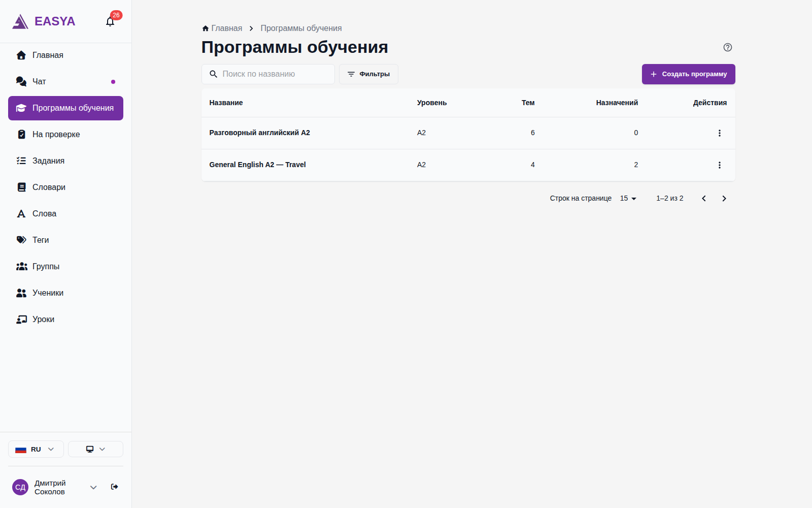This screenshot has width=812, height=508.
Task: Open actions menu for General English A2 — Travel
Action: click(719, 165)
